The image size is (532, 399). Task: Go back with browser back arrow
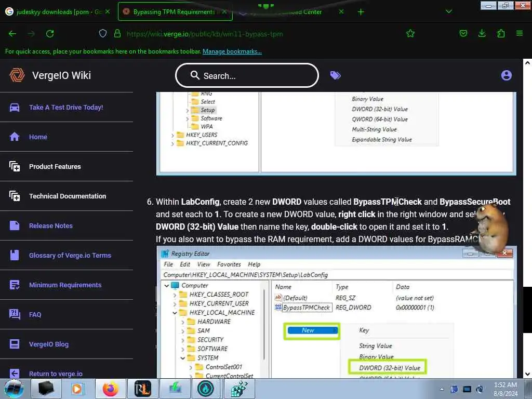pyautogui.click(x=12, y=34)
